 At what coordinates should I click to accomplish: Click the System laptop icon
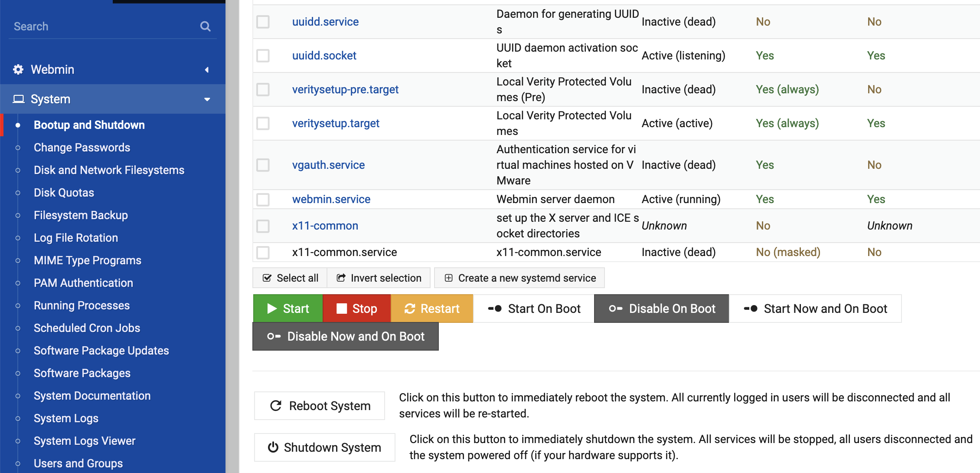[x=18, y=99]
